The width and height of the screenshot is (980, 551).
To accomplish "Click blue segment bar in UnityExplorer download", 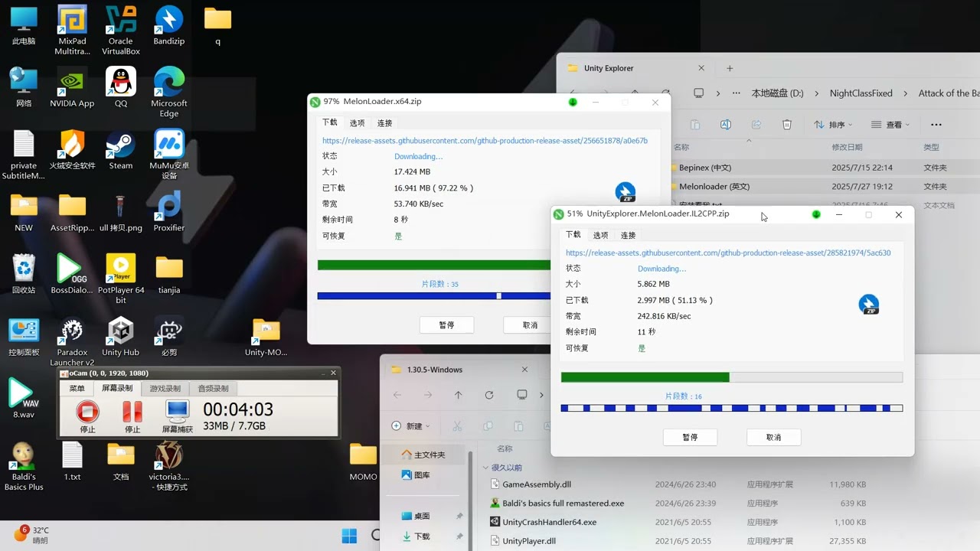I will point(731,408).
